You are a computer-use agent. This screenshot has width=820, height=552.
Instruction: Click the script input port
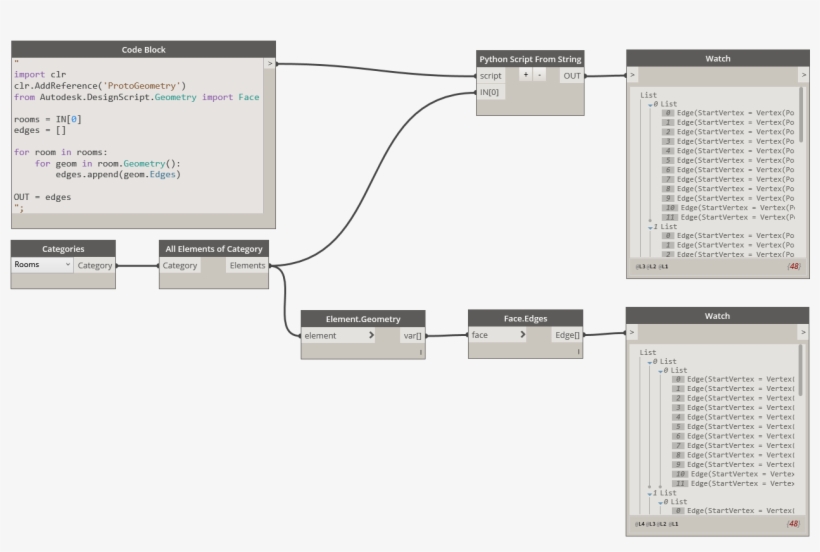[491, 76]
